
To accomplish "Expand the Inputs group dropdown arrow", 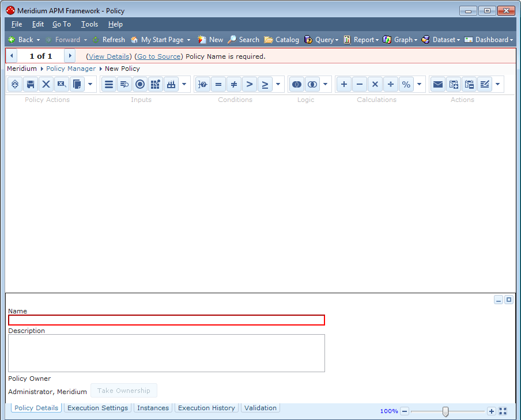I will point(184,84).
